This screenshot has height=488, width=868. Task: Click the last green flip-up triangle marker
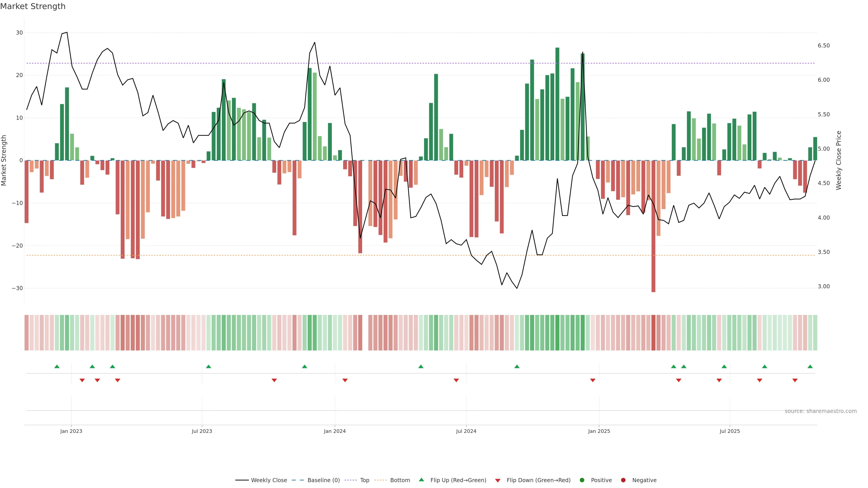coord(810,366)
